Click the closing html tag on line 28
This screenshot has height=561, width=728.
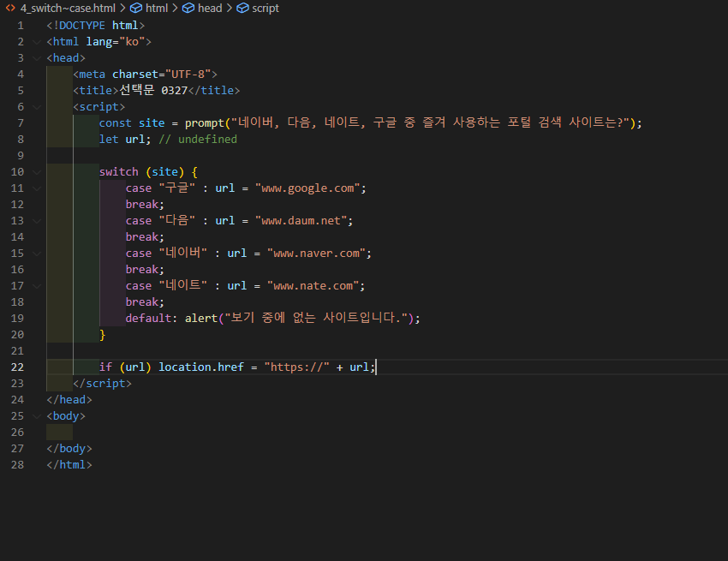69,464
